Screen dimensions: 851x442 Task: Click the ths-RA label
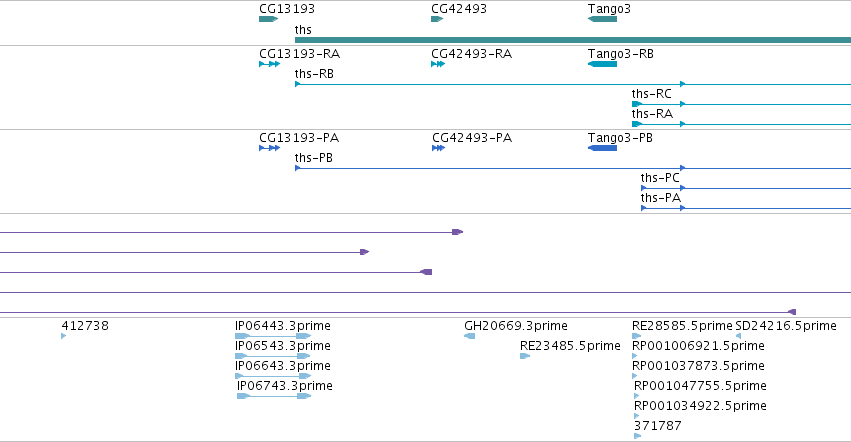(652, 114)
